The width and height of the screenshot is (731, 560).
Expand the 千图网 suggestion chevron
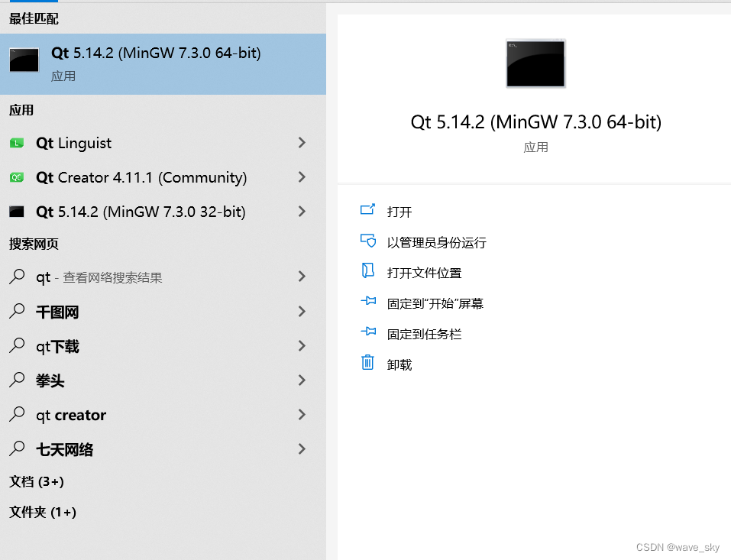pos(302,311)
